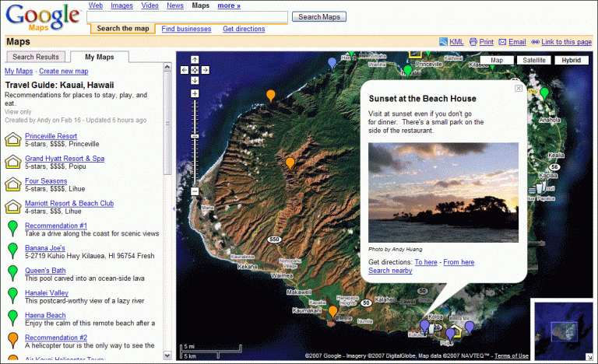Screen dimensions: 598x364
Task: Open the Search Results tab
Action: [36, 57]
